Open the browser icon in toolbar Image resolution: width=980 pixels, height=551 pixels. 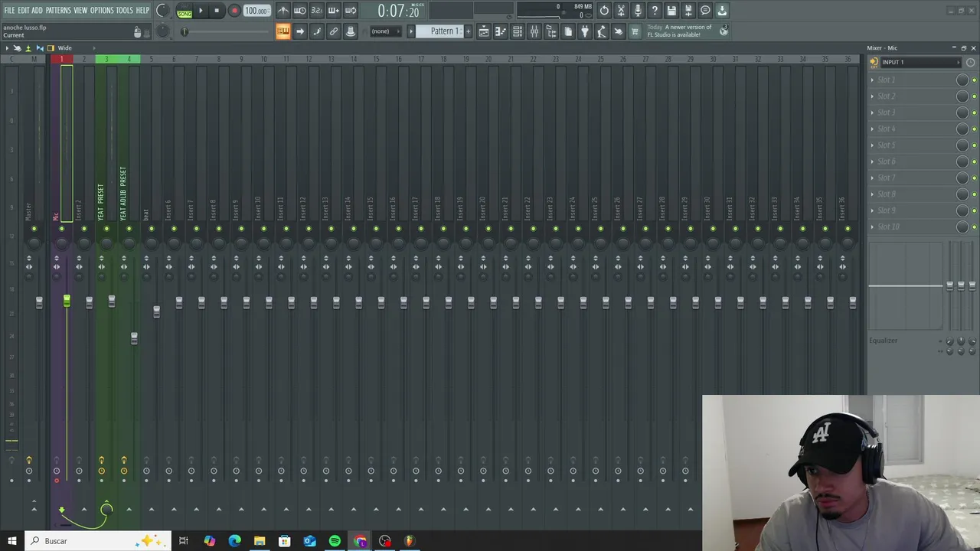click(x=550, y=31)
